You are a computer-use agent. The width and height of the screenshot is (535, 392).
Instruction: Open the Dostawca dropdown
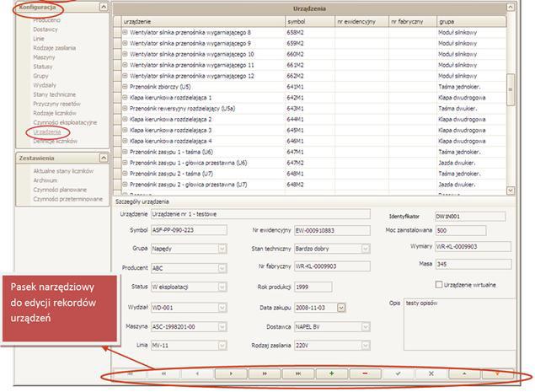(366, 327)
